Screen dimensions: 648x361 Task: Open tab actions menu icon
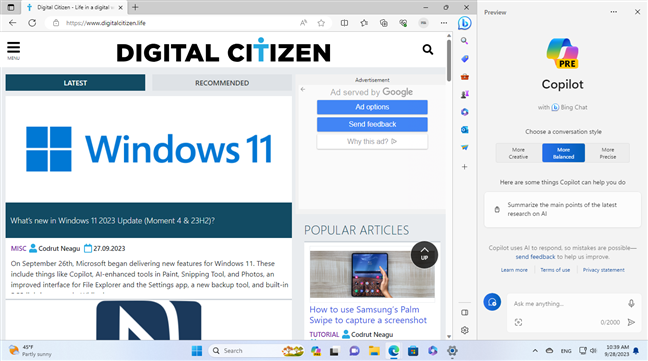point(11,7)
